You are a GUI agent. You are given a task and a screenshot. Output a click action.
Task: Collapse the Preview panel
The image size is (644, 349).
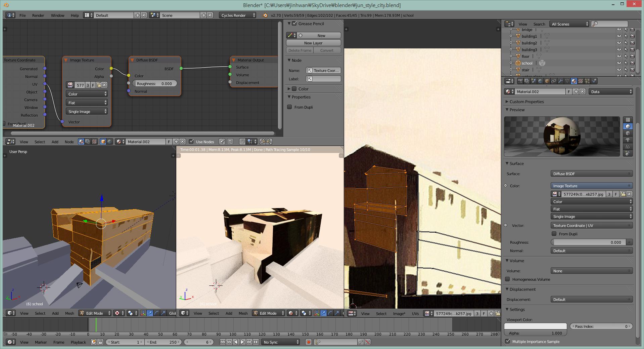pyautogui.click(x=507, y=110)
